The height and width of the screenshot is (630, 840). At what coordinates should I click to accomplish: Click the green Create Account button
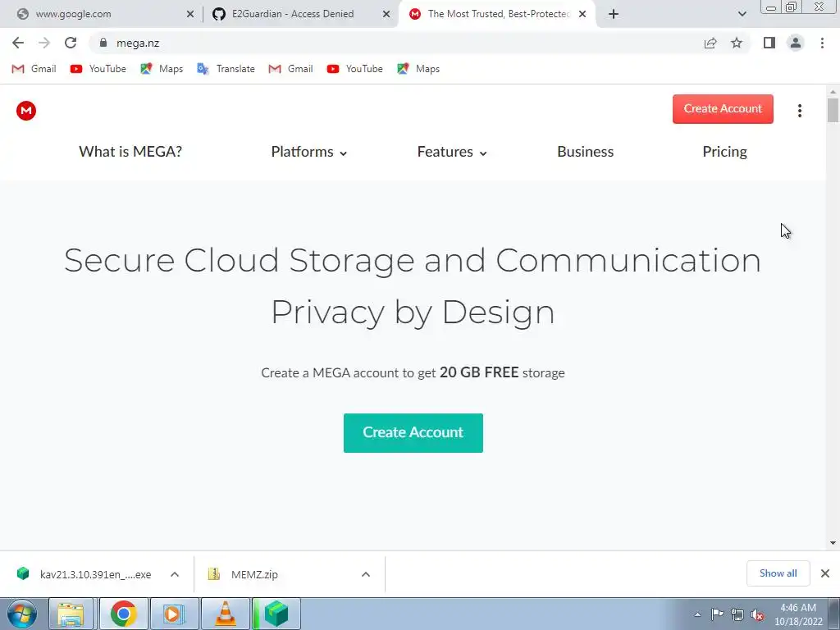coord(413,433)
